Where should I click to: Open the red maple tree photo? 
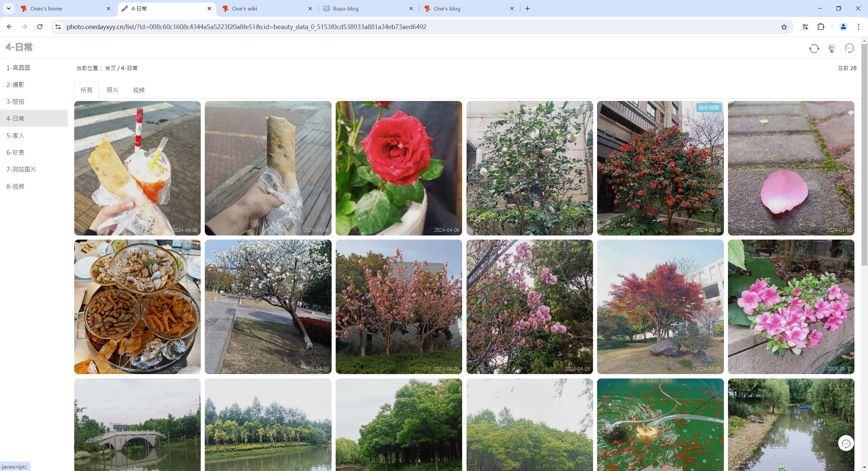point(660,307)
